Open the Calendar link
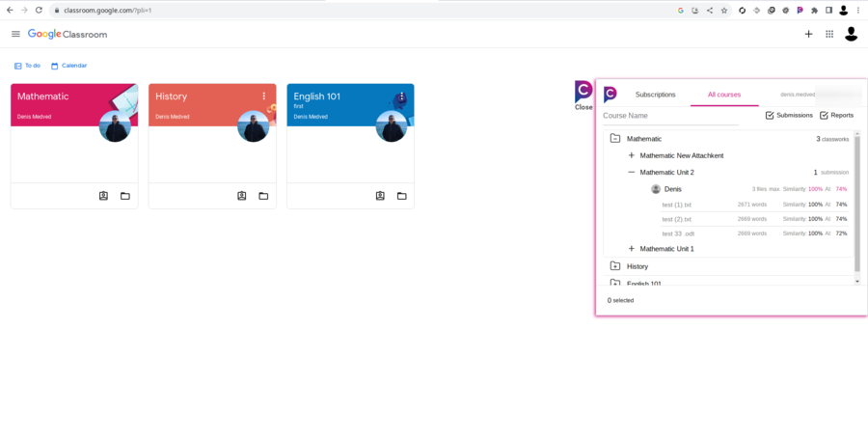 click(x=68, y=66)
